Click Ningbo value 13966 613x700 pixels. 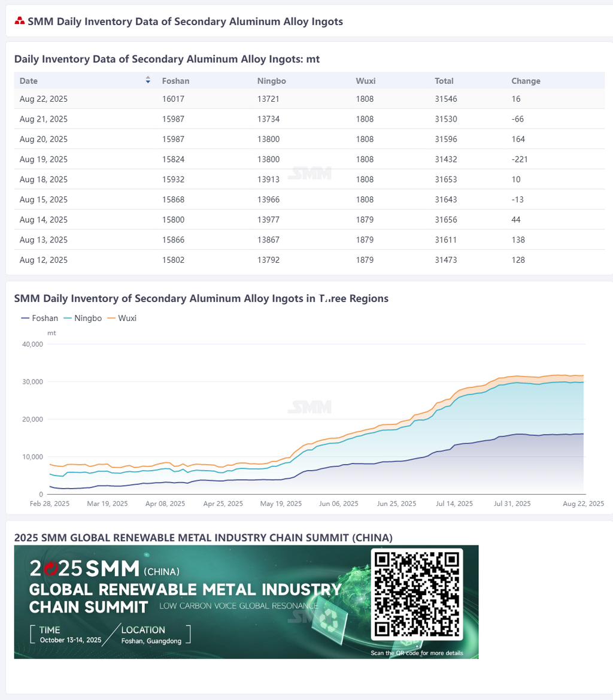[x=268, y=199]
